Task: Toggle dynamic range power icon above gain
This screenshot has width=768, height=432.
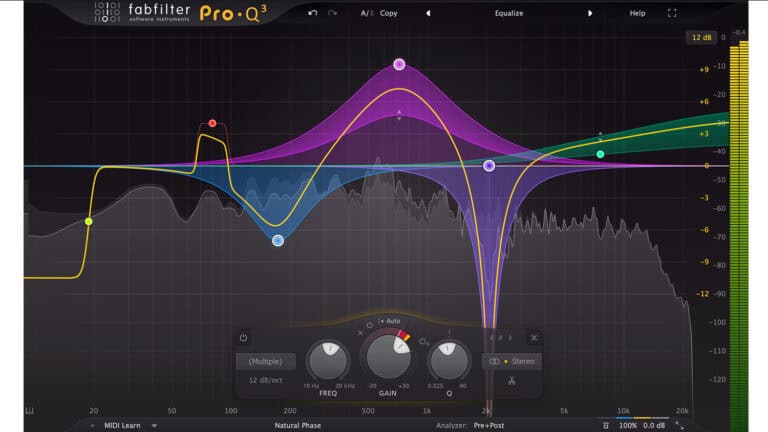Action: (369, 325)
